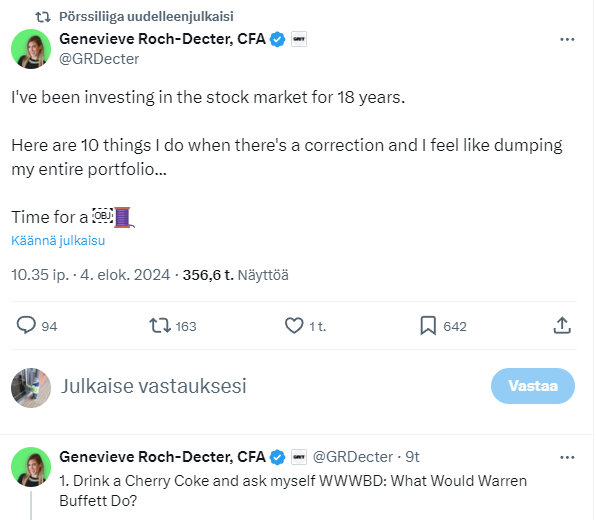This screenshot has width=596, height=520.
Task: Click the 10.35 ip. 4. elok. 2024 timestamp
Action: click(90, 275)
